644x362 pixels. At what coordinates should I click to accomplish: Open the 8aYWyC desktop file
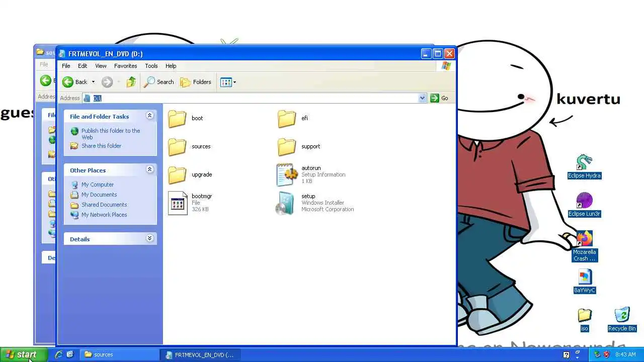pos(584,282)
